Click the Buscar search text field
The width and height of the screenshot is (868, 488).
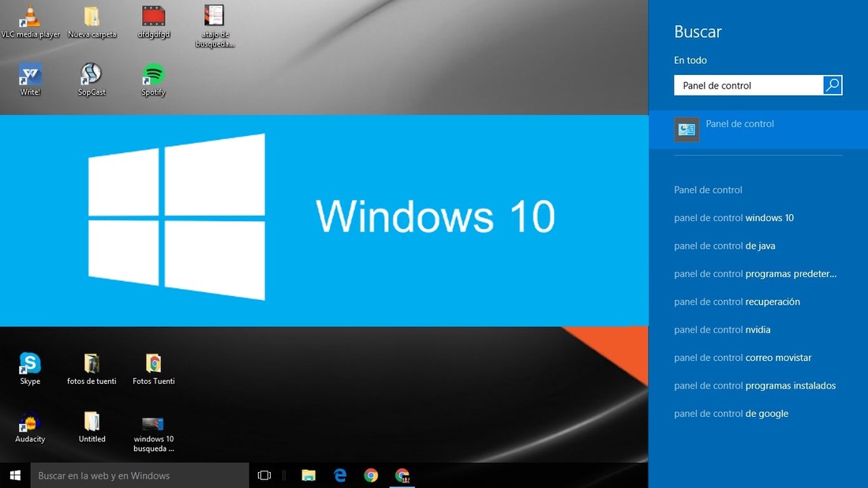[748, 85]
